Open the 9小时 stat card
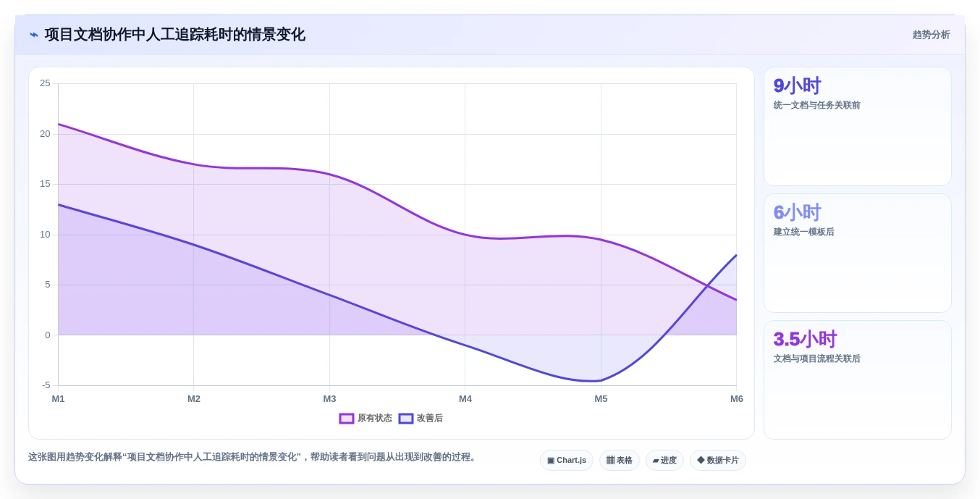Image resolution: width=980 pixels, height=499 pixels. point(858,127)
